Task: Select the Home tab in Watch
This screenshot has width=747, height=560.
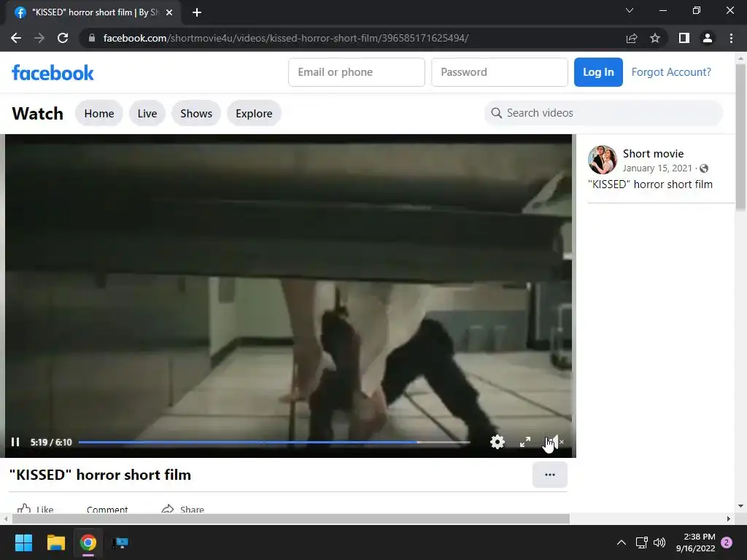Action: point(99,113)
